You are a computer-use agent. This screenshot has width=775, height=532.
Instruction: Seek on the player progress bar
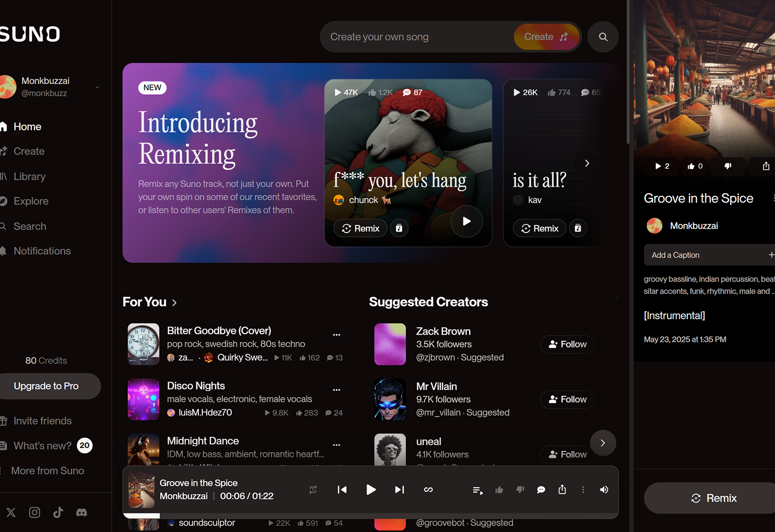[371, 516]
